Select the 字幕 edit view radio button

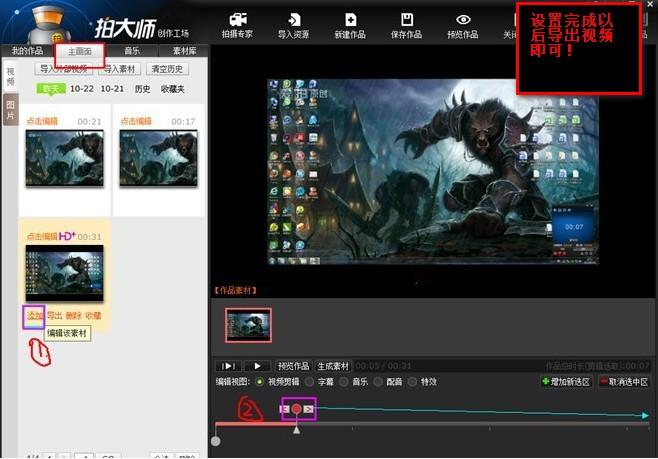[x=310, y=382]
